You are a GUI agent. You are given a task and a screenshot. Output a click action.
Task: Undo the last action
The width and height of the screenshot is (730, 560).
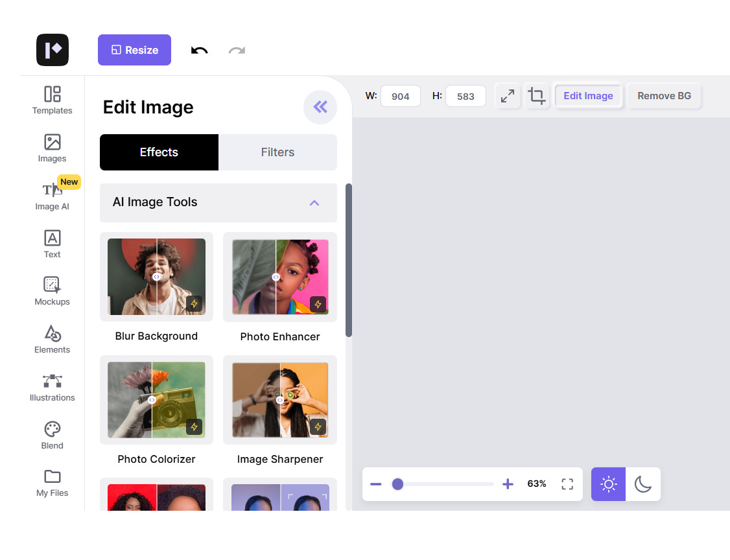[x=199, y=51]
